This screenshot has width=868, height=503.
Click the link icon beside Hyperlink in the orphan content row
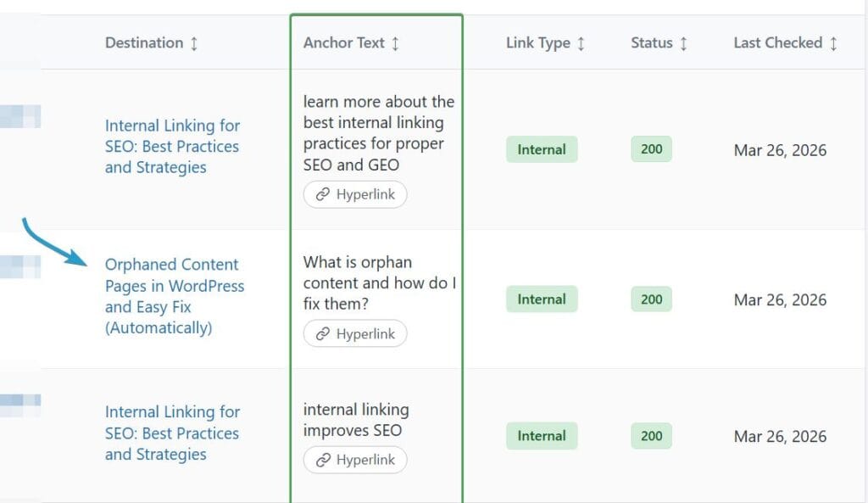click(x=322, y=333)
